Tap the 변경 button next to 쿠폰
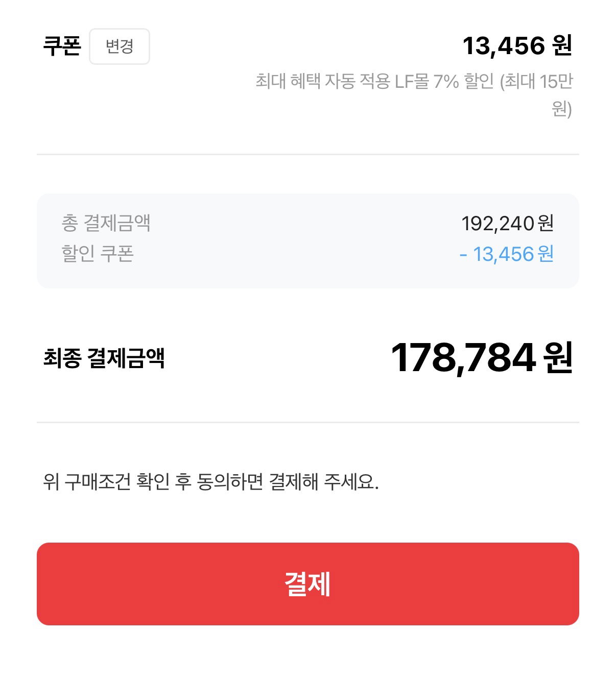Screen dimensions: 616x682 point(120,46)
